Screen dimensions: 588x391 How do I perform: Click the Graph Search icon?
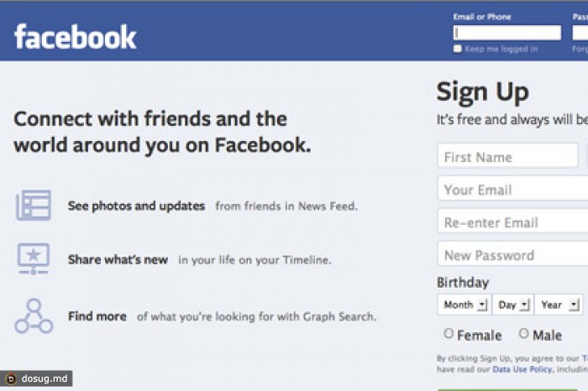(x=34, y=316)
